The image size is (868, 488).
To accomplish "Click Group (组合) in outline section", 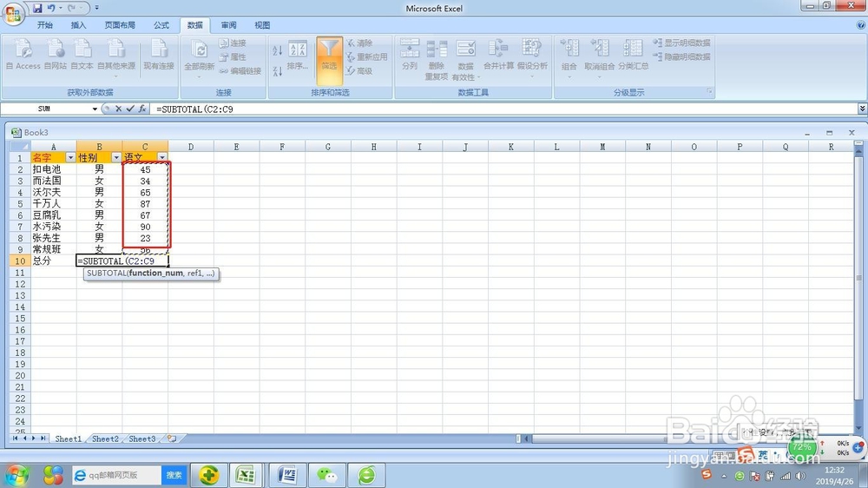I will (569, 57).
